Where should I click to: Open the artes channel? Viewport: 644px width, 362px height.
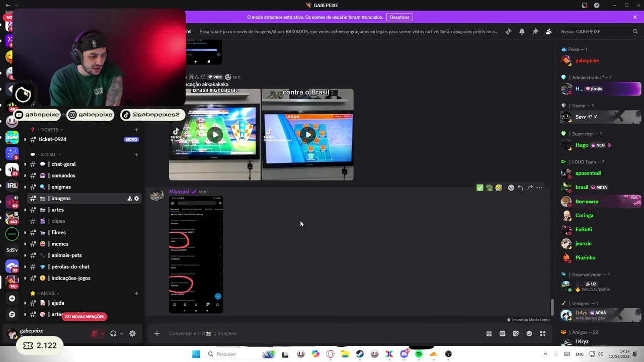84,210
